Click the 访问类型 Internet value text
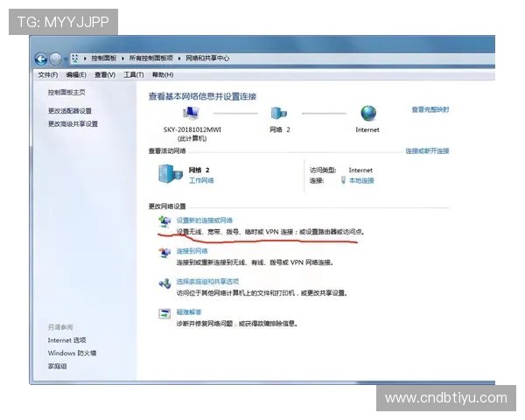The width and height of the screenshot is (525, 420). 360,170
